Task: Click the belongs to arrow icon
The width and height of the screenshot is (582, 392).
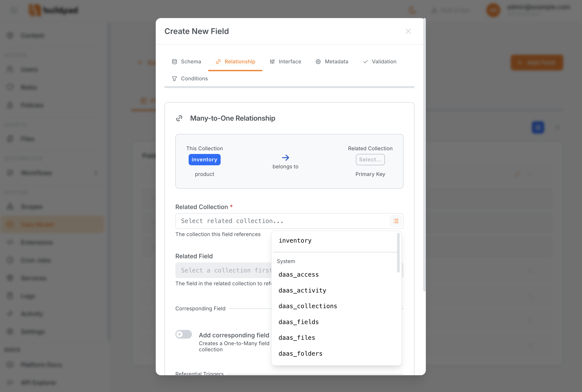Action: 285,157
